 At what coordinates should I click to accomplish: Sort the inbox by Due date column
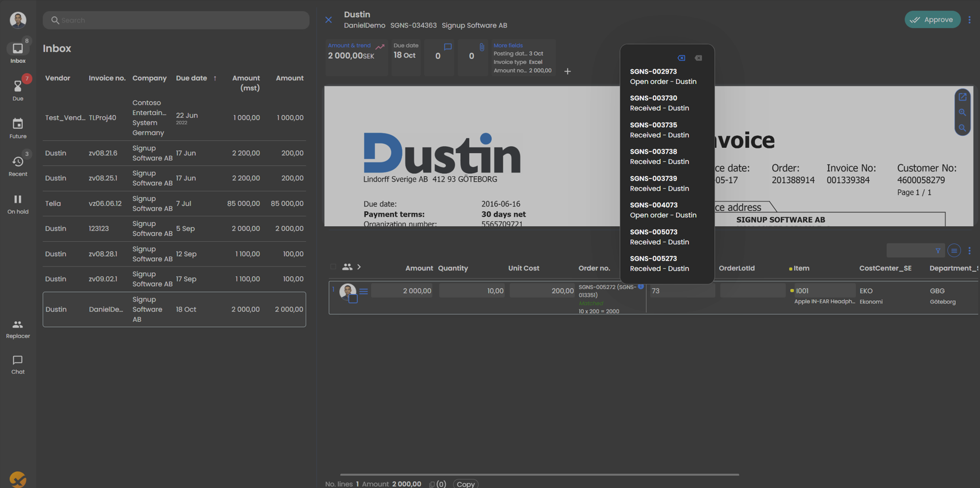pyautogui.click(x=192, y=78)
